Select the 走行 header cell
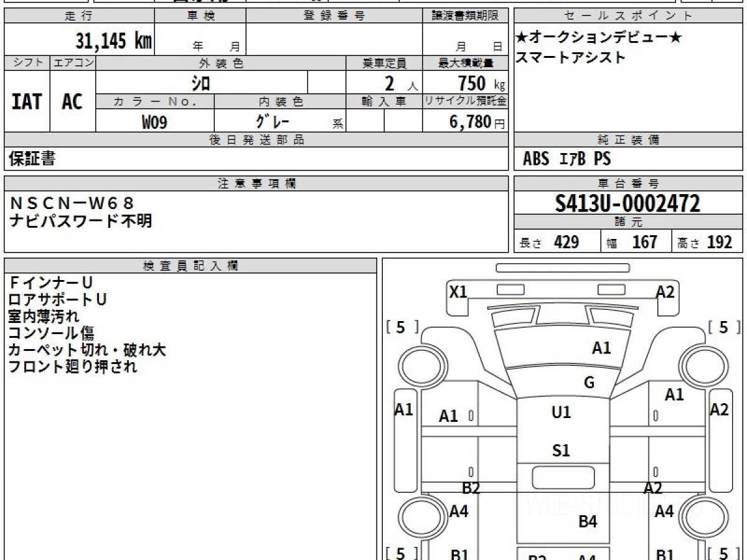Viewport: 747px width, 560px height. click(79, 16)
